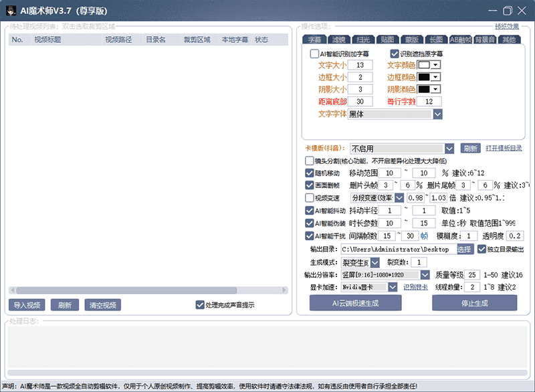Click 刷新 button below the video list
Viewport: 535px width, 392px height.
coord(65,305)
